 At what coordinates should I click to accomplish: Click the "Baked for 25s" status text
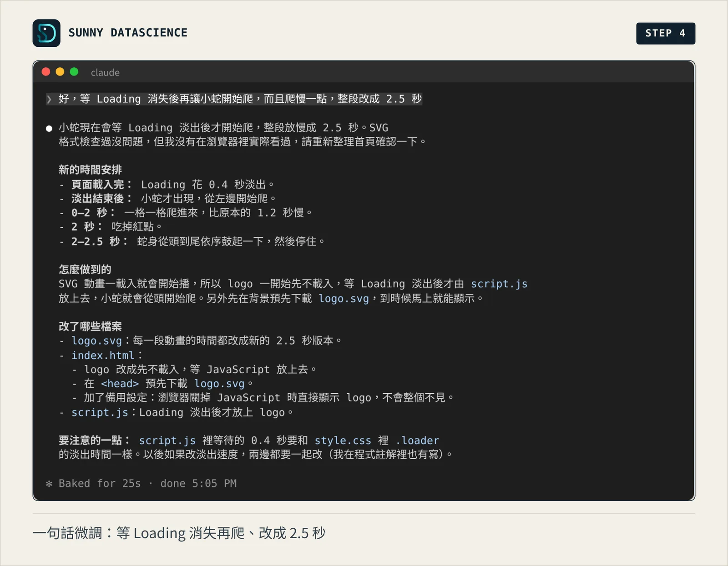pos(100,484)
